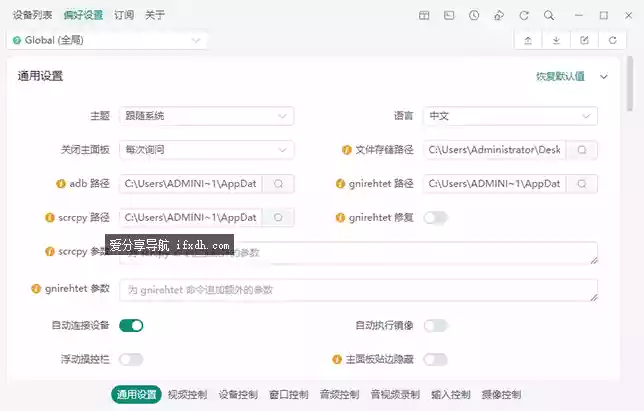Open the 关闭主面板 dropdown showing 每次询问
Screen dimensions: 644x411
[207, 150]
